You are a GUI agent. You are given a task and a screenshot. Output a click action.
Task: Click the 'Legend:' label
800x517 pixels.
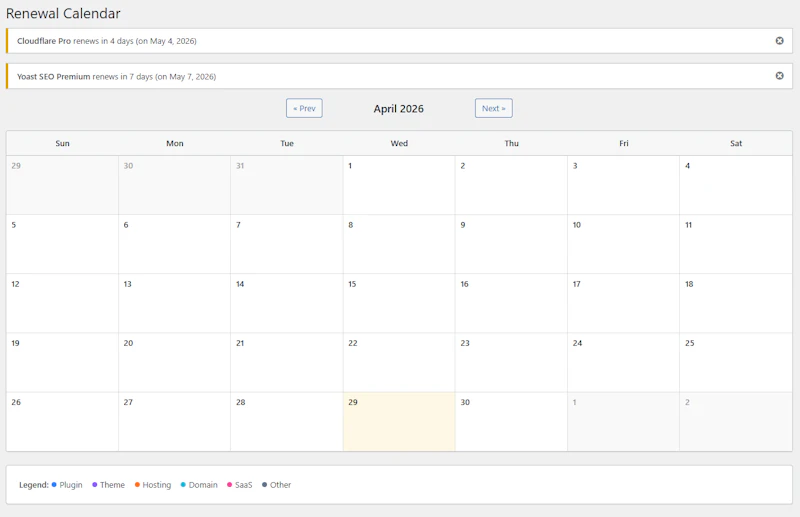tap(34, 485)
